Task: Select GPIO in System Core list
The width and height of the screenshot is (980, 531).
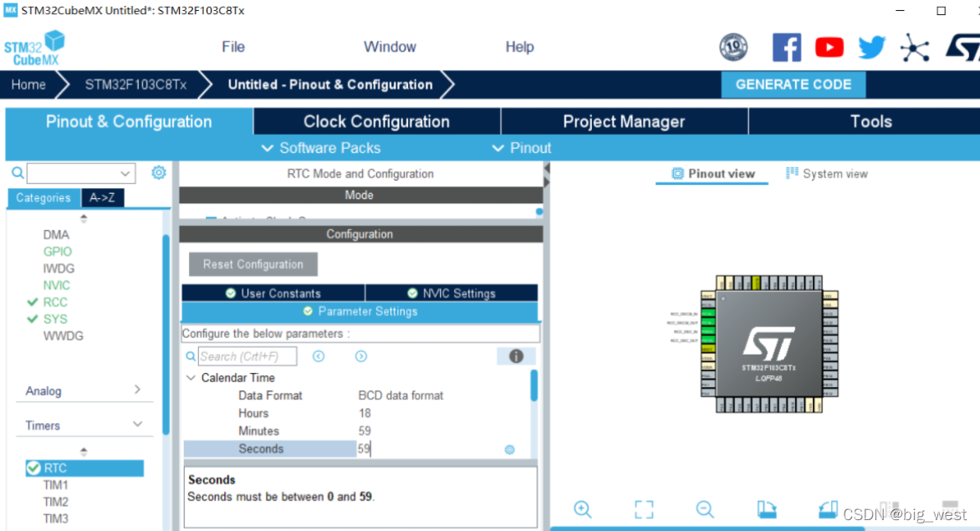Action: 58,251
